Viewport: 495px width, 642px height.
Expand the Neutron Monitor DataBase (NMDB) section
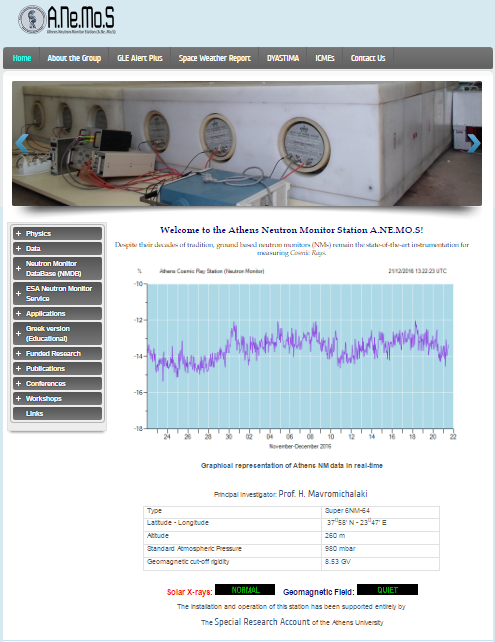(x=57, y=269)
